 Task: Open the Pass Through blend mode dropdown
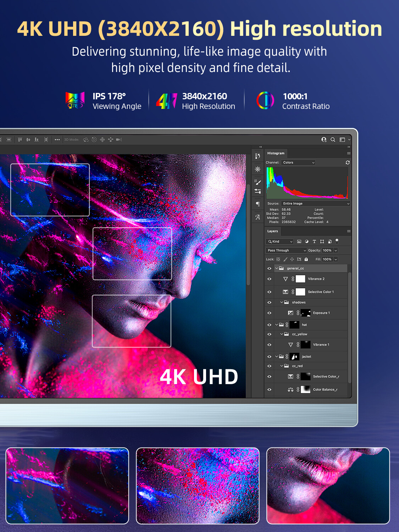pyautogui.click(x=286, y=250)
